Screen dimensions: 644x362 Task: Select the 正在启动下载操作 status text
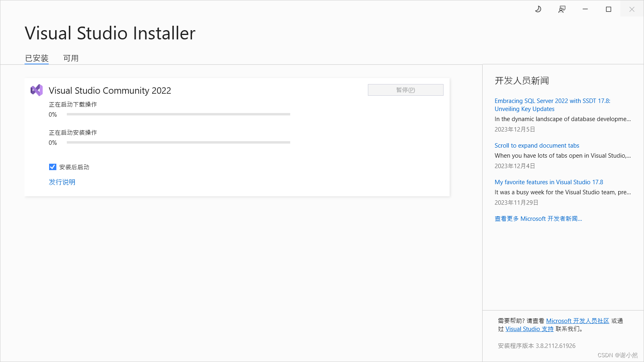tap(73, 105)
